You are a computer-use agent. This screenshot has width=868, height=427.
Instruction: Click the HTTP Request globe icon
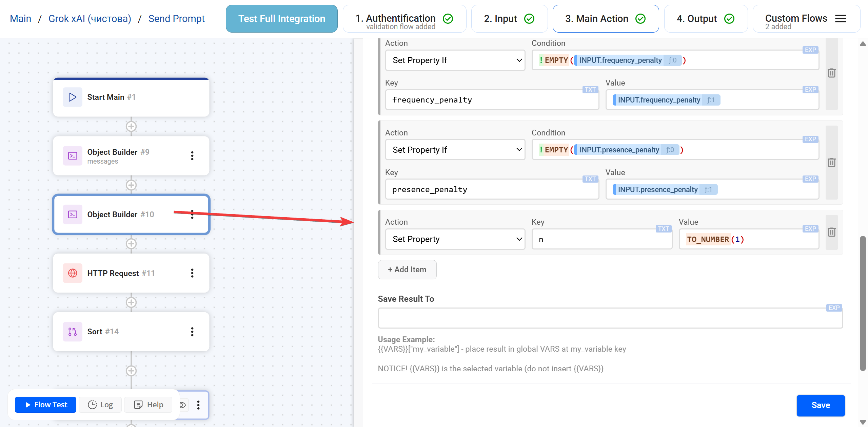pyautogui.click(x=72, y=273)
